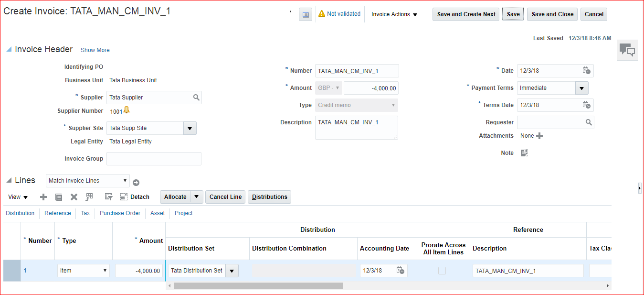The image size is (644, 295).
Task: Click the Save and Close button
Action: 552,14
